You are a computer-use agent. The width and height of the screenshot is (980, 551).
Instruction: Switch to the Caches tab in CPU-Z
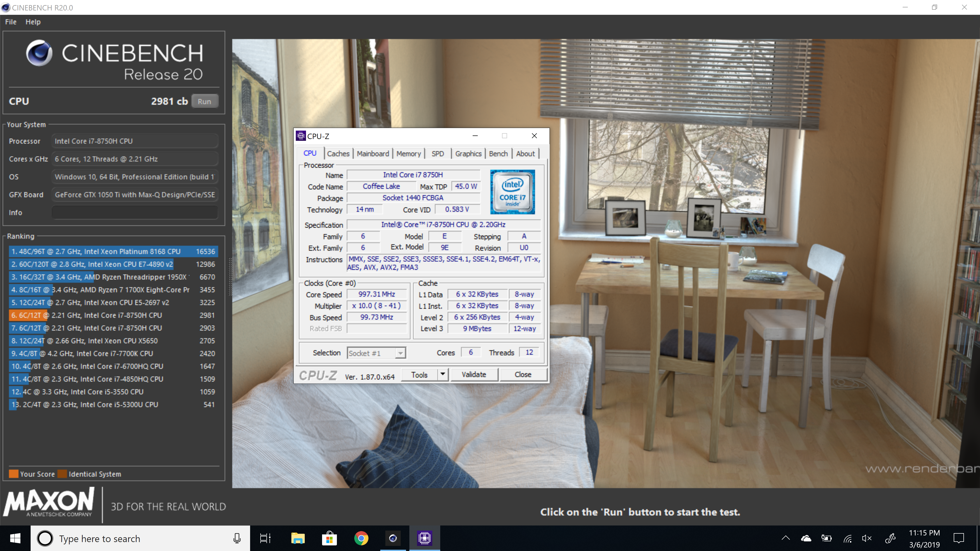click(338, 154)
